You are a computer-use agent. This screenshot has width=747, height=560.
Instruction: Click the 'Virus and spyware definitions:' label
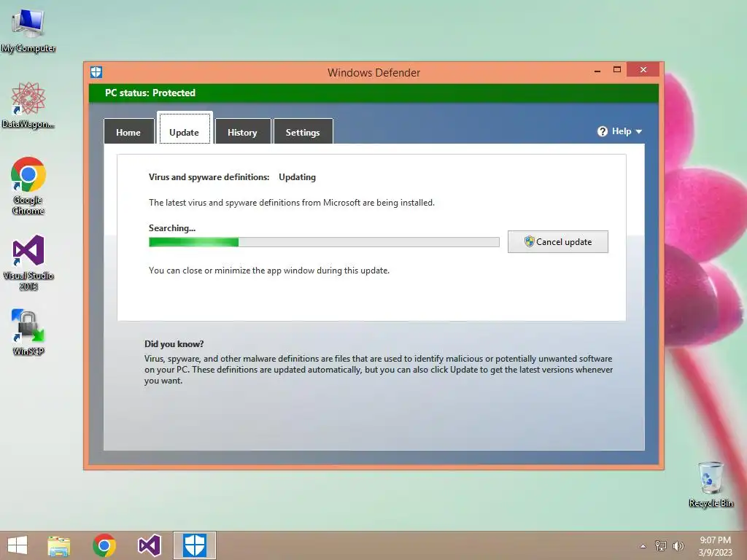(x=209, y=177)
